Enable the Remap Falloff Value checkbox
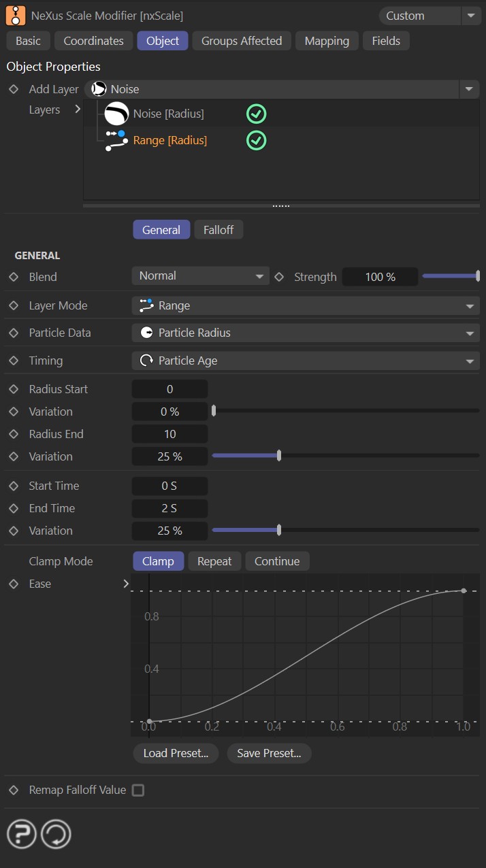486x868 pixels. click(138, 790)
